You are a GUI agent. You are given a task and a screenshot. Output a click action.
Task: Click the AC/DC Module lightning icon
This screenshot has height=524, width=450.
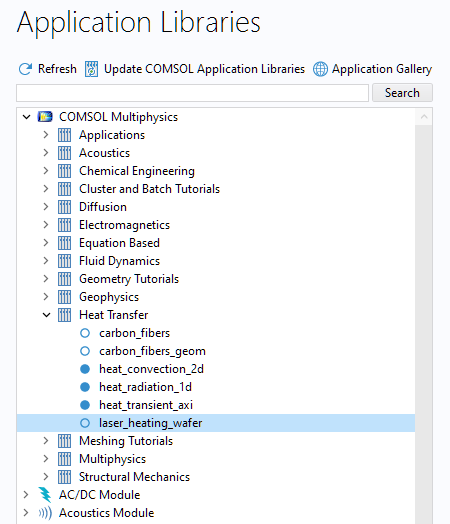coord(45,495)
